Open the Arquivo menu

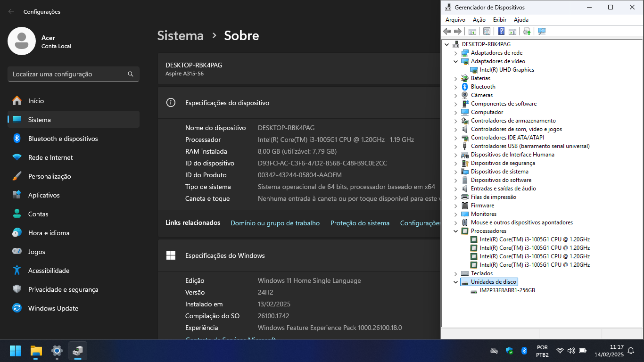click(455, 20)
